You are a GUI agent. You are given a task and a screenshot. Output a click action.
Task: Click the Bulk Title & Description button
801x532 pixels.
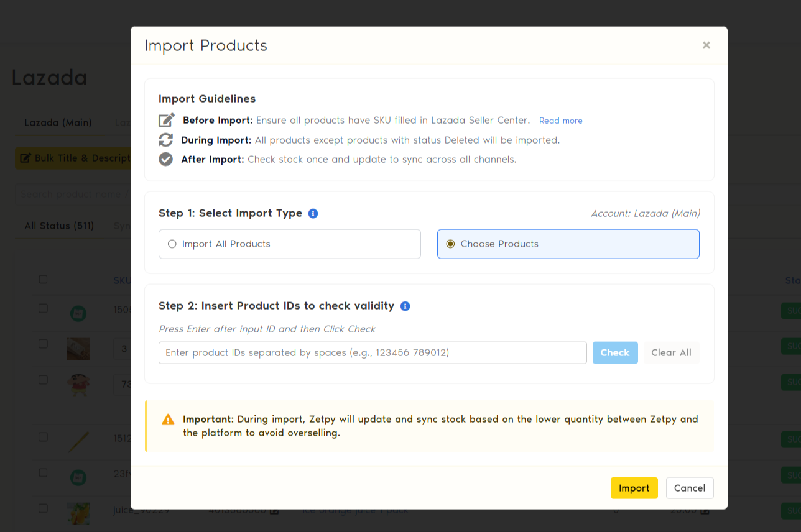click(x=73, y=158)
